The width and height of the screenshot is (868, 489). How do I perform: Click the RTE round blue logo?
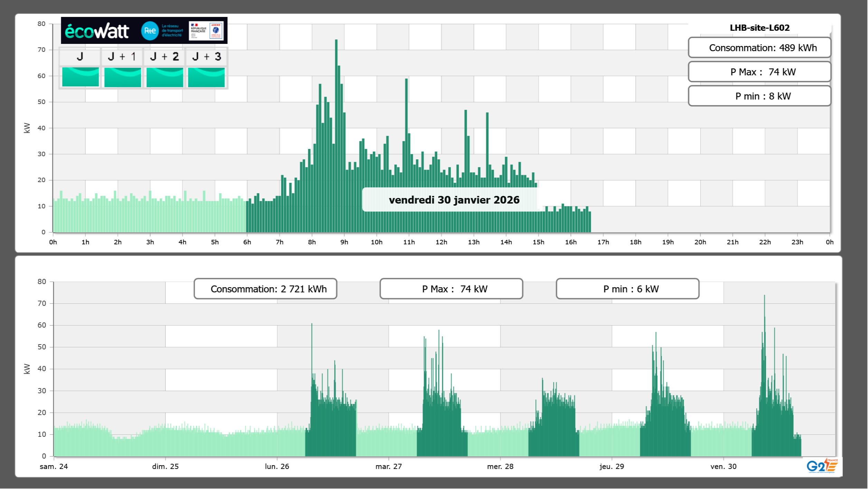pyautogui.click(x=150, y=31)
